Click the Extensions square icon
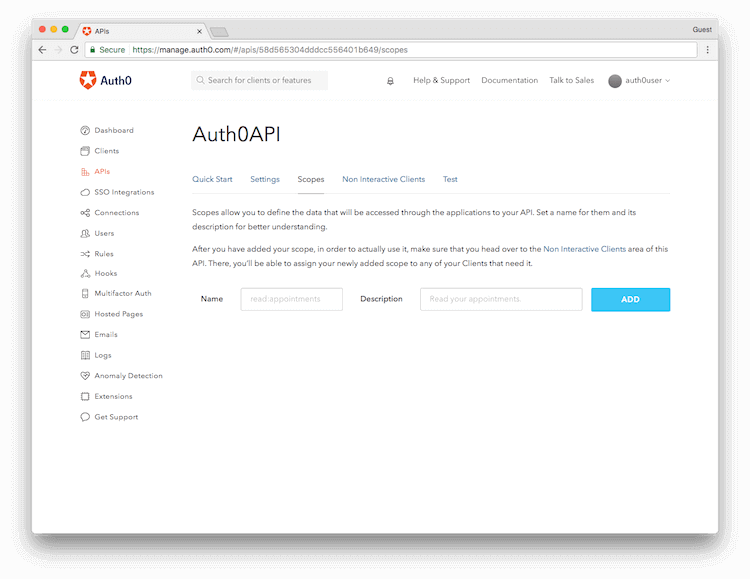 click(x=85, y=396)
